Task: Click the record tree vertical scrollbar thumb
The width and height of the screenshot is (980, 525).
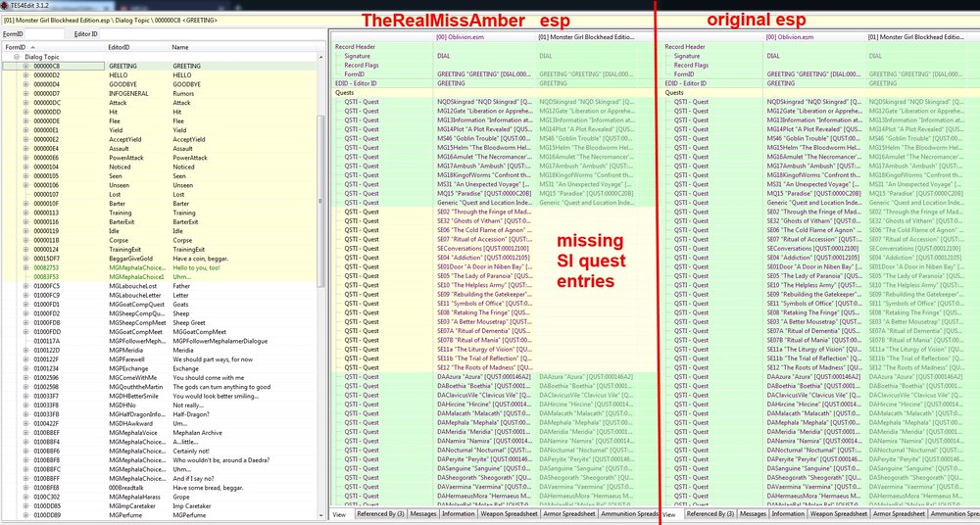Action: click(321, 200)
